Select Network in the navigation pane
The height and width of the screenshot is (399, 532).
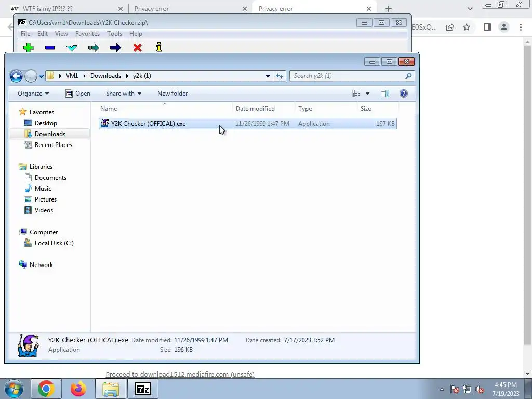click(41, 264)
